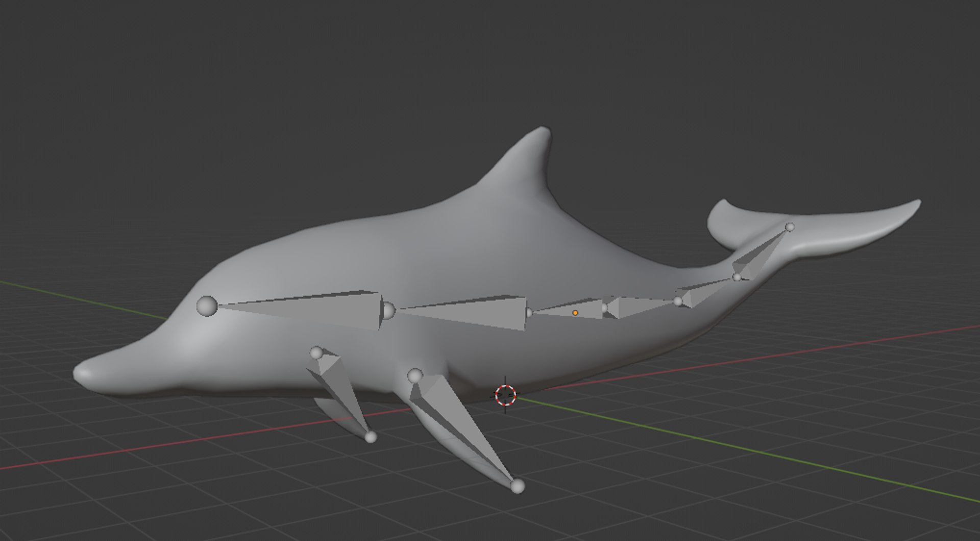980x541 pixels.
Task: Click the orange origin dot on the spine
Action: pos(575,313)
